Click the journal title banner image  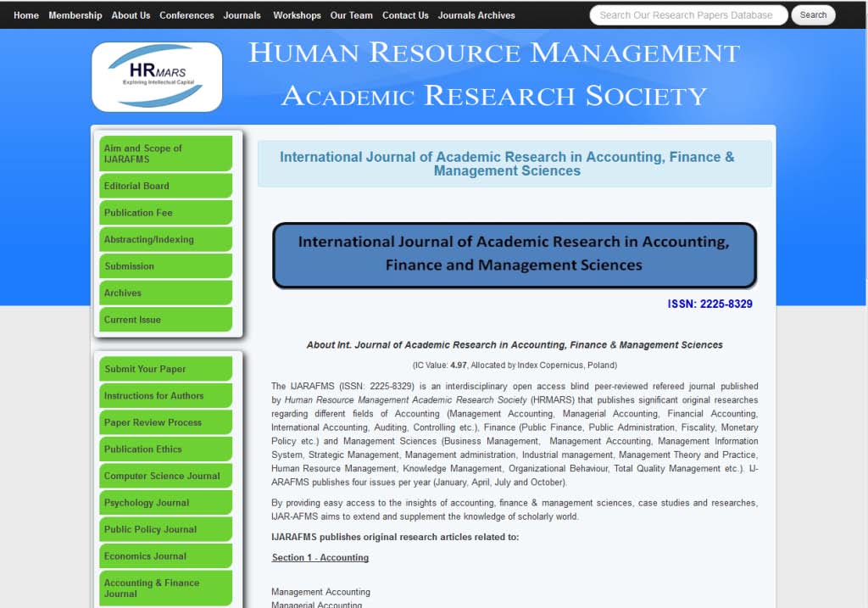click(x=514, y=255)
